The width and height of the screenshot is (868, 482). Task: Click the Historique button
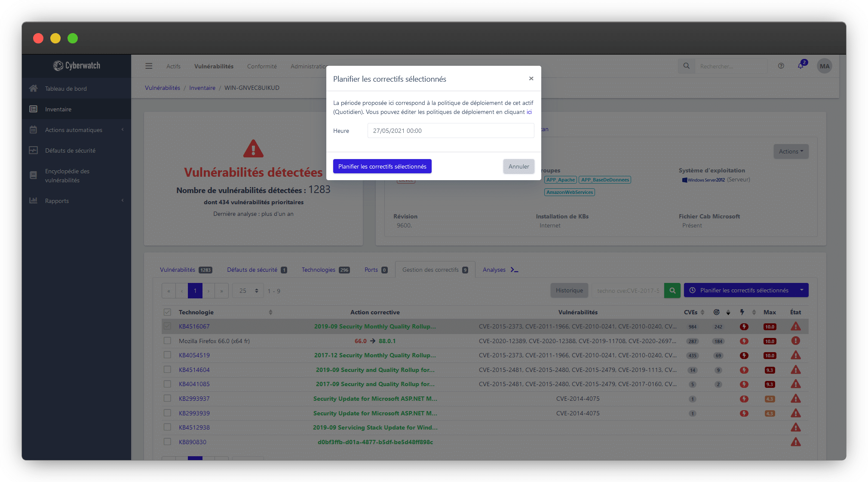coord(568,290)
